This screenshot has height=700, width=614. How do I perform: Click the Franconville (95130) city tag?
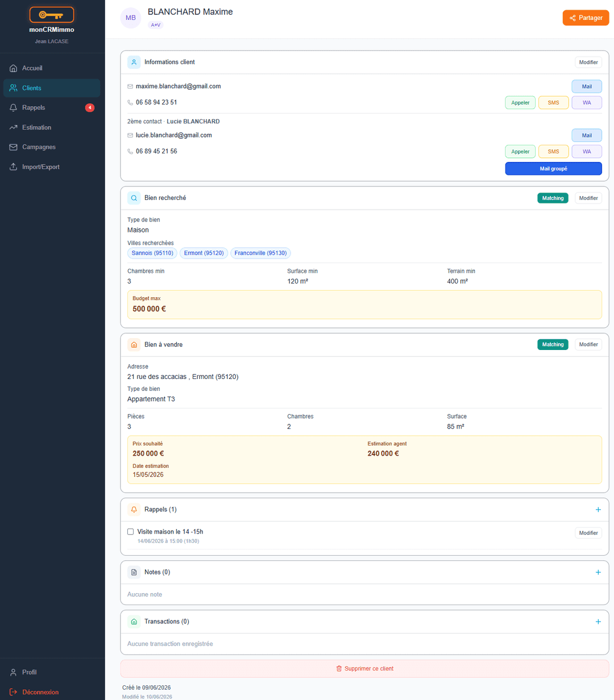tap(261, 253)
